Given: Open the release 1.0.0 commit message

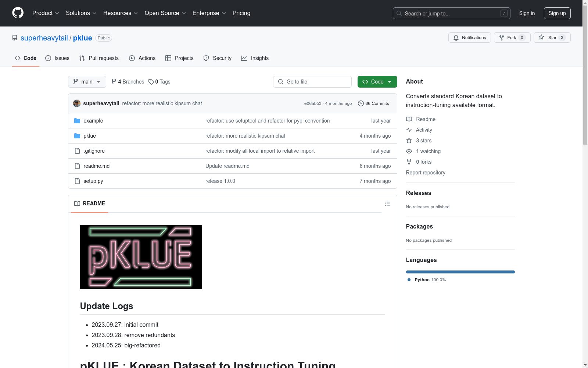Looking at the screenshot, I should 220,181.
